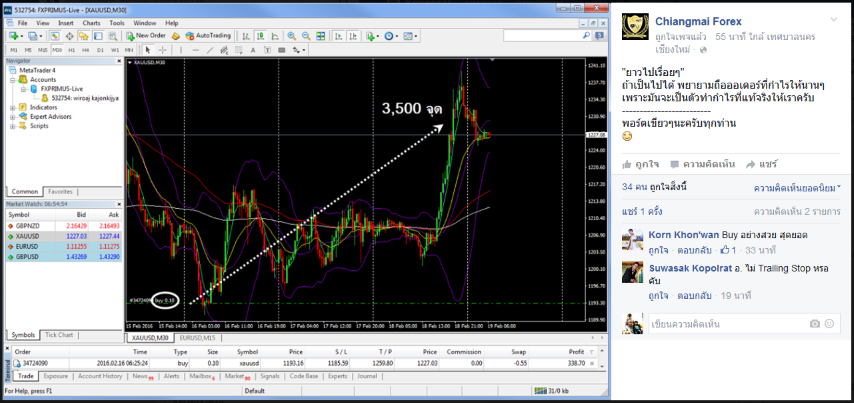Open the Indicators list dropdown icon
This screenshot has height=403, width=854.
(373, 36)
